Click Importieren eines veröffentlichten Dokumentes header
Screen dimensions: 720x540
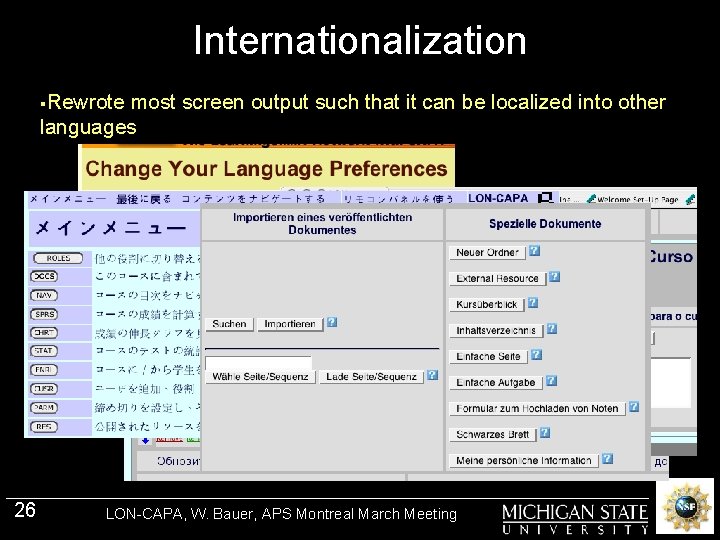click(x=322, y=224)
